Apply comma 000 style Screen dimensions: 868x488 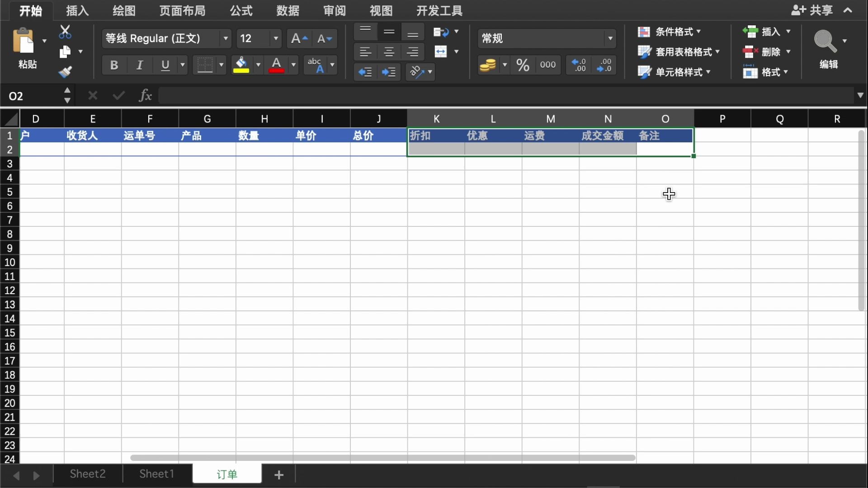[x=548, y=65]
